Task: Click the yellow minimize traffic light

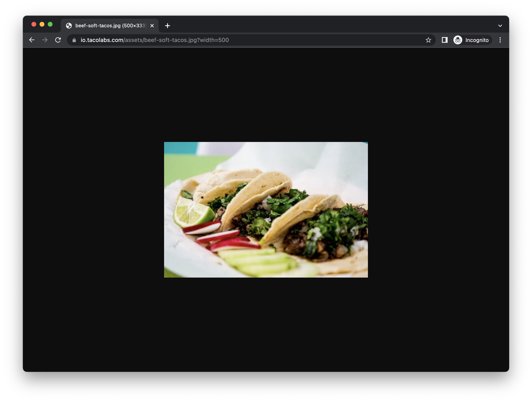Action: [x=42, y=24]
